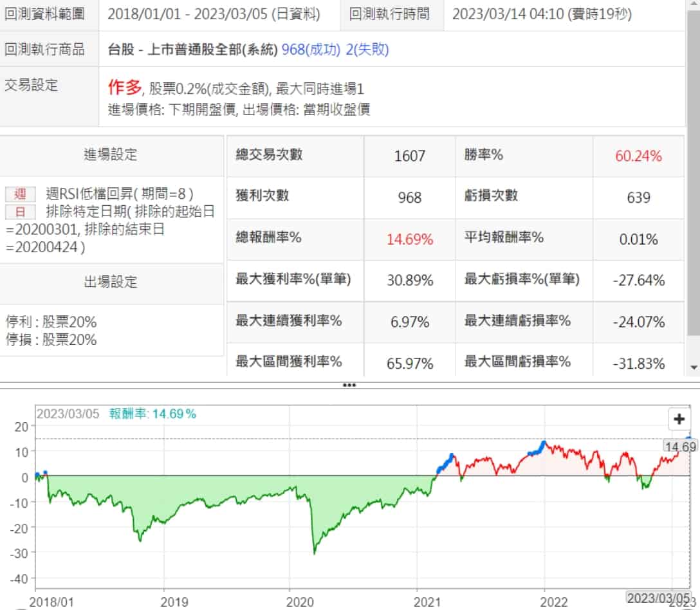Click the three-dot splitter handle above chart
The height and width of the screenshot is (610, 700).
[349, 385]
